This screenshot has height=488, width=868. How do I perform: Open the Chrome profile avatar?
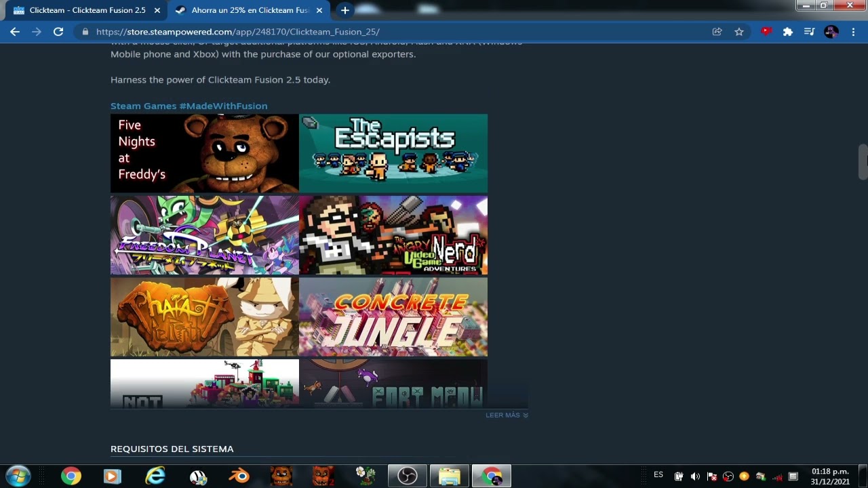pos(831,32)
